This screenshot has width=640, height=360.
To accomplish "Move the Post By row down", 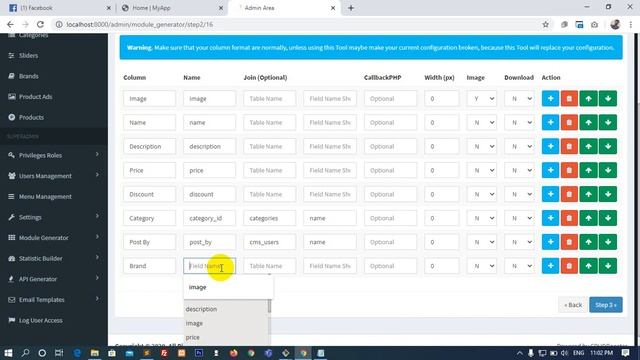I will point(608,242).
